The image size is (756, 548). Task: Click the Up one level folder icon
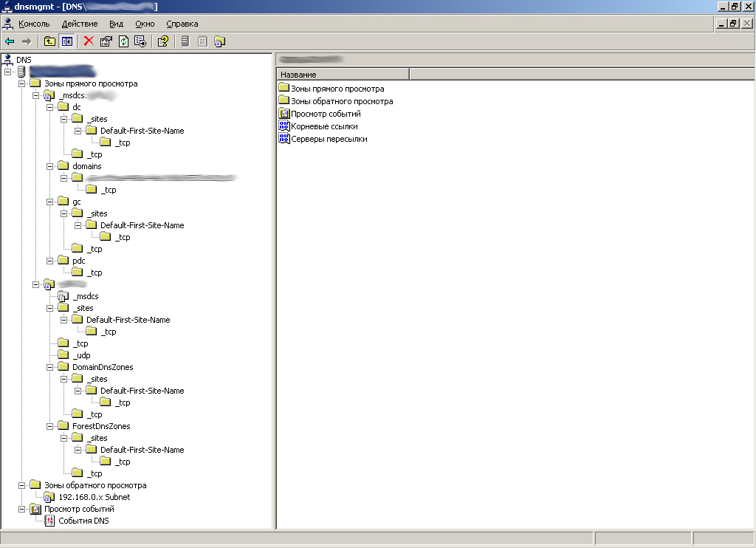click(49, 41)
